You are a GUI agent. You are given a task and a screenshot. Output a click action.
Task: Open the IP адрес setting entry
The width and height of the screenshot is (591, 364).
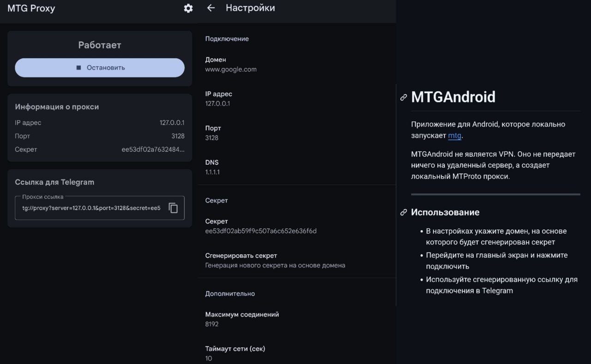coord(296,99)
